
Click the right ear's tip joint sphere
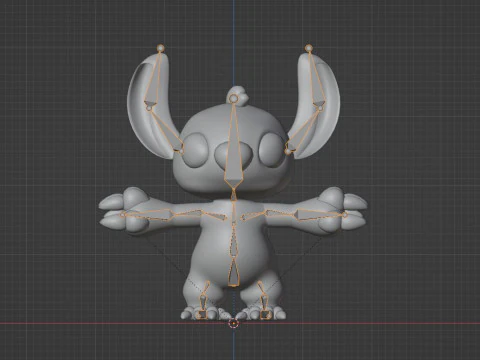309,48
